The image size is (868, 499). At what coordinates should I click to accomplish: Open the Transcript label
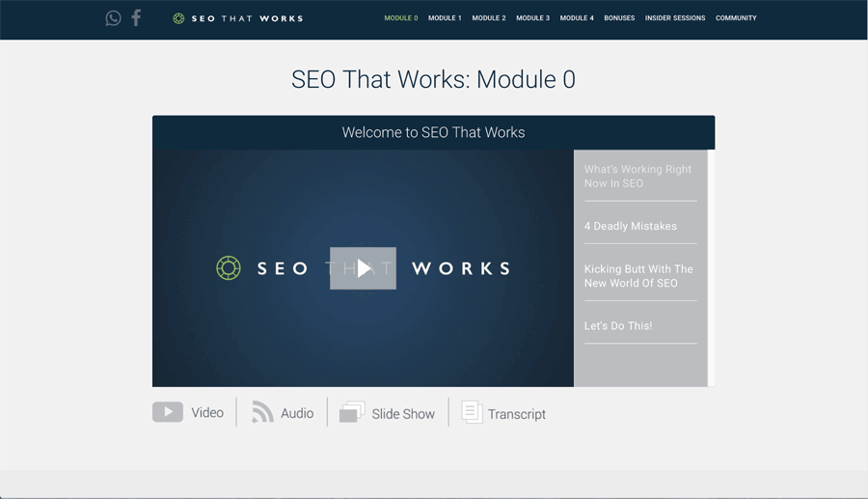point(517,414)
